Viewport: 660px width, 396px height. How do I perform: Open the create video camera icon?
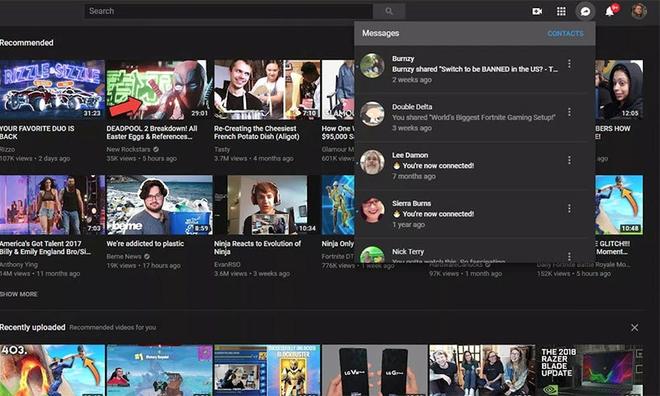pyautogui.click(x=537, y=11)
